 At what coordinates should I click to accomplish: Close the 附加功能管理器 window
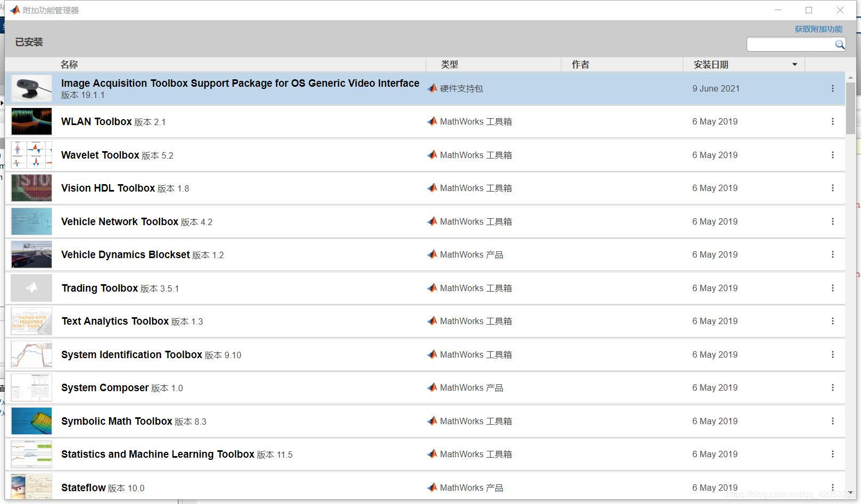pos(840,10)
